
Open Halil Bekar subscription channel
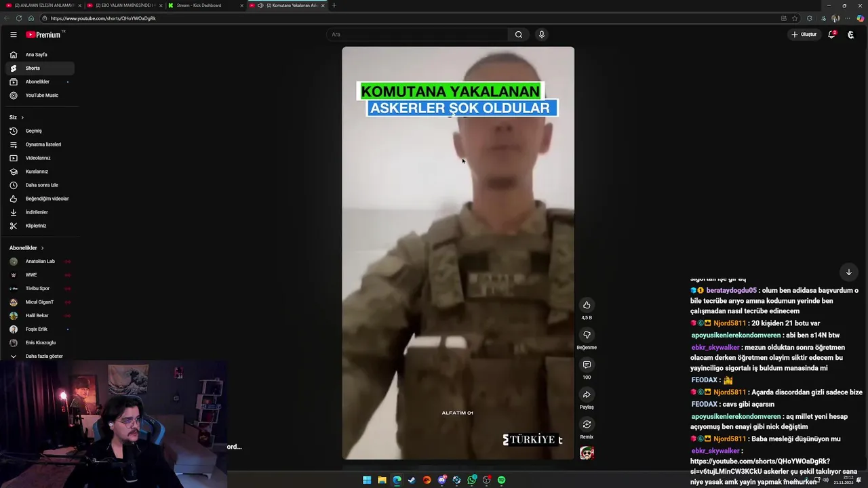click(x=40, y=316)
